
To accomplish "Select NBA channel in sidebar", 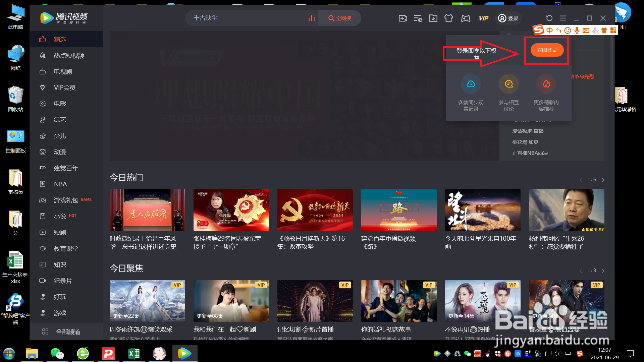I will pyautogui.click(x=60, y=184).
